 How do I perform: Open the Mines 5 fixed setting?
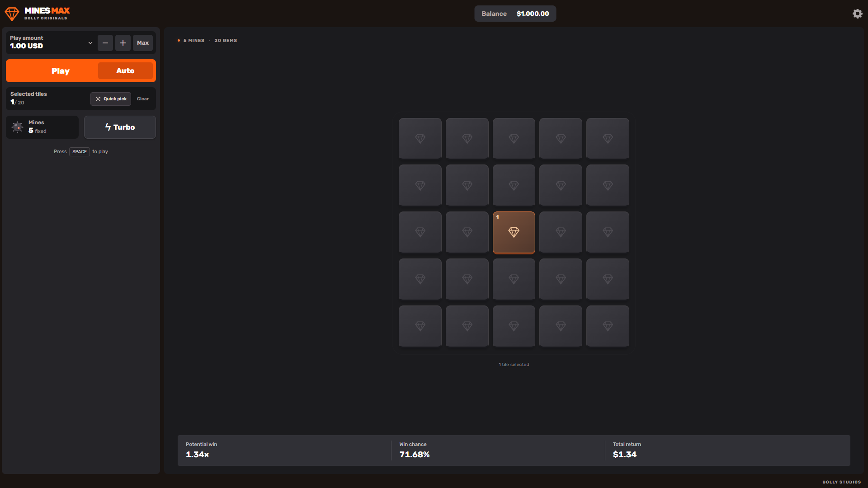pos(42,127)
